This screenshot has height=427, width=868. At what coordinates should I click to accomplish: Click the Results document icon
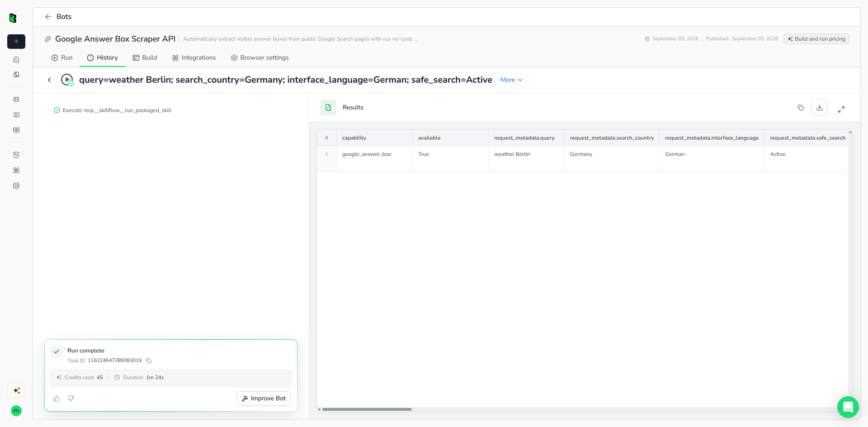pyautogui.click(x=328, y=108)
